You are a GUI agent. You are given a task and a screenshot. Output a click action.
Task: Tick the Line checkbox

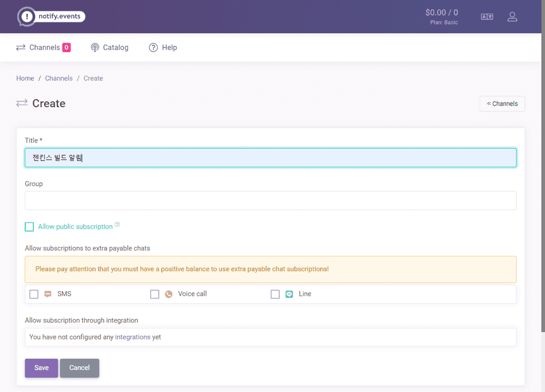pyautogui.click(x=275, y=294)
